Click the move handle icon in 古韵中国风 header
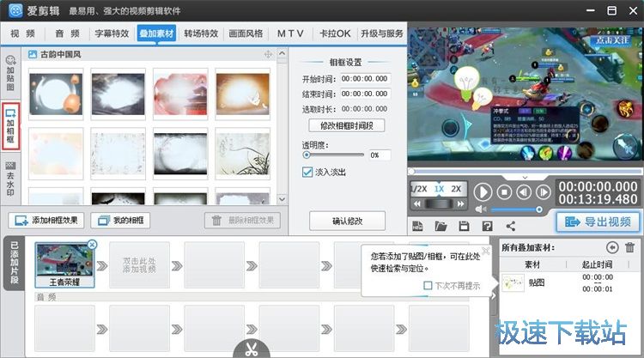Screen dimensions: 644x358 click(x=268, y=54)
